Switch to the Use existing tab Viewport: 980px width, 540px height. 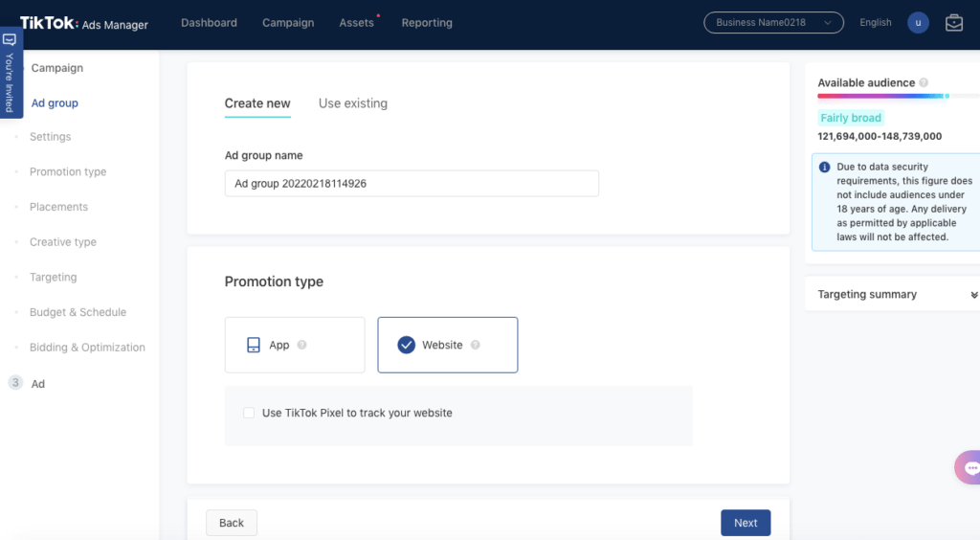pyautogui.click(x=352, y=103)
